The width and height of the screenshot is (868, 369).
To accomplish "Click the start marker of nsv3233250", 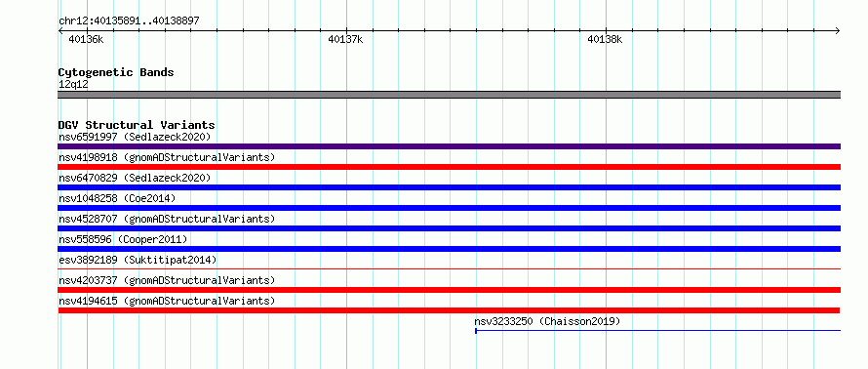I will (476, 331).
